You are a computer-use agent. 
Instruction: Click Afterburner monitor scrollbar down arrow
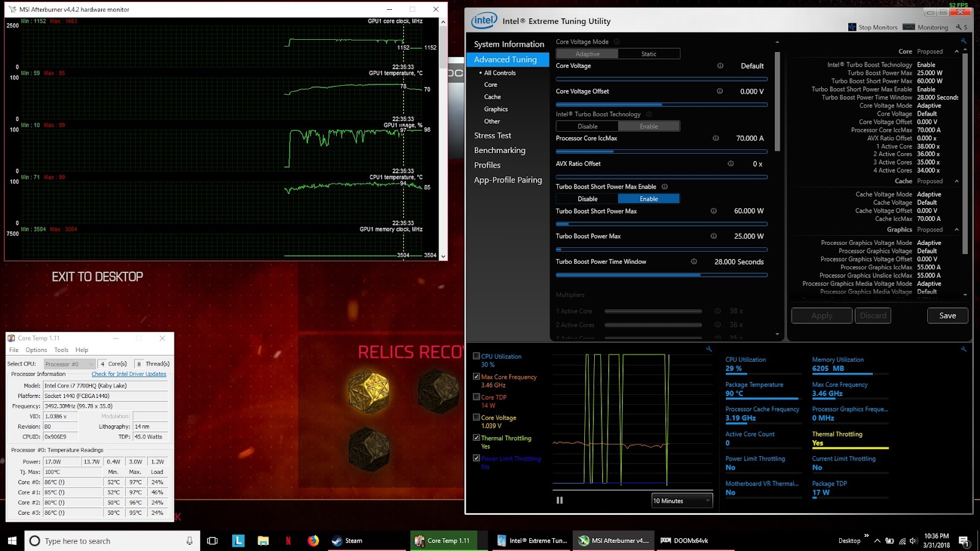(443, 256)
